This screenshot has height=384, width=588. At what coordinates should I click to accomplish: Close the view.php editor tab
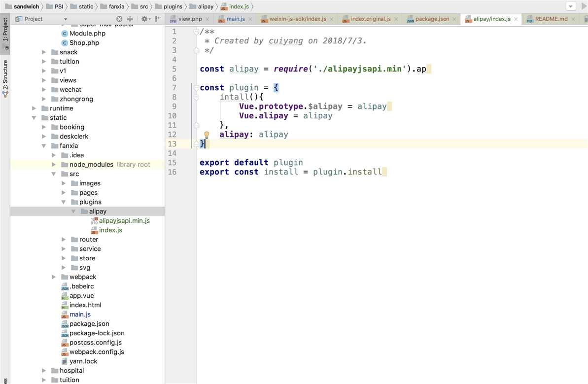click(208, 19)
